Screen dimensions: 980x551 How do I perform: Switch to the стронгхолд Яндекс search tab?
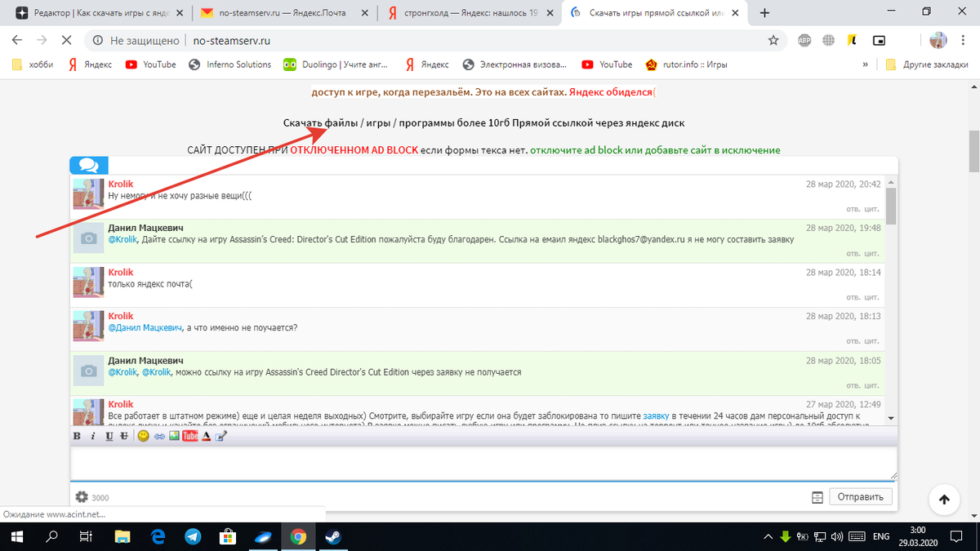tap(471, 13)
